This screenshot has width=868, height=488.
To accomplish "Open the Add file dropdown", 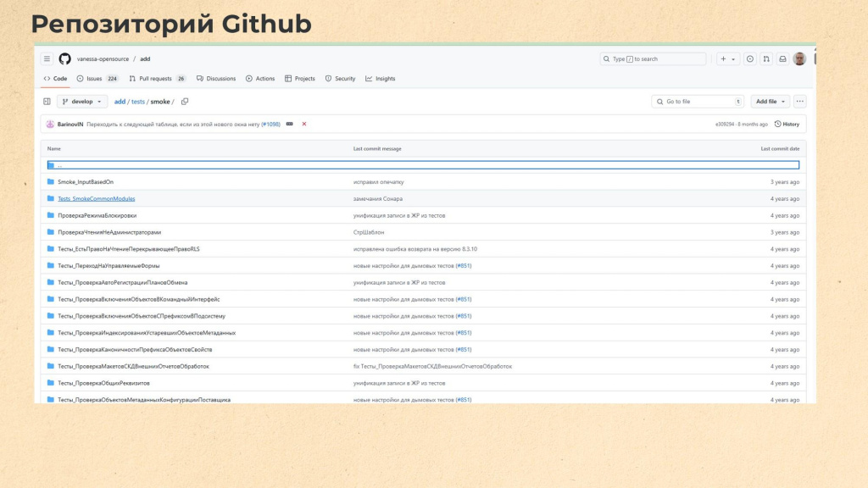I will 770,102.
